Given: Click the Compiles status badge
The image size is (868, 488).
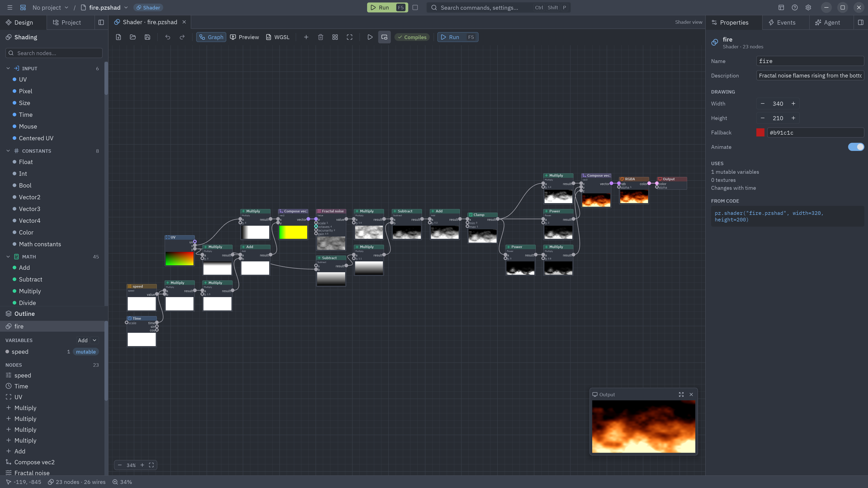Looking at the screenshot, I should coord(412,37).
